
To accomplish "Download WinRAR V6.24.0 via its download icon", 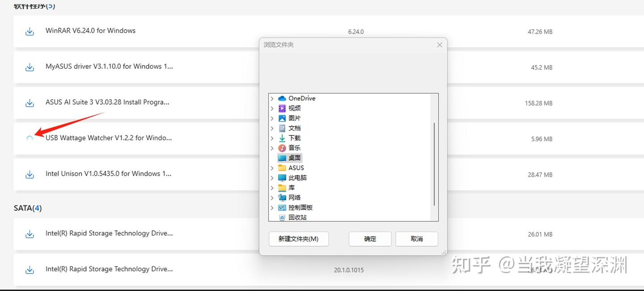I will pos(30,32).
